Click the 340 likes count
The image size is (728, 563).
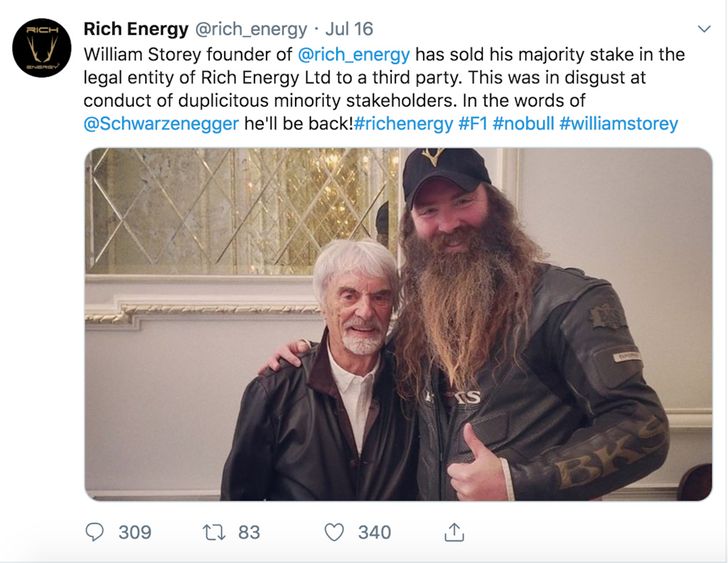tap(374, 532)
